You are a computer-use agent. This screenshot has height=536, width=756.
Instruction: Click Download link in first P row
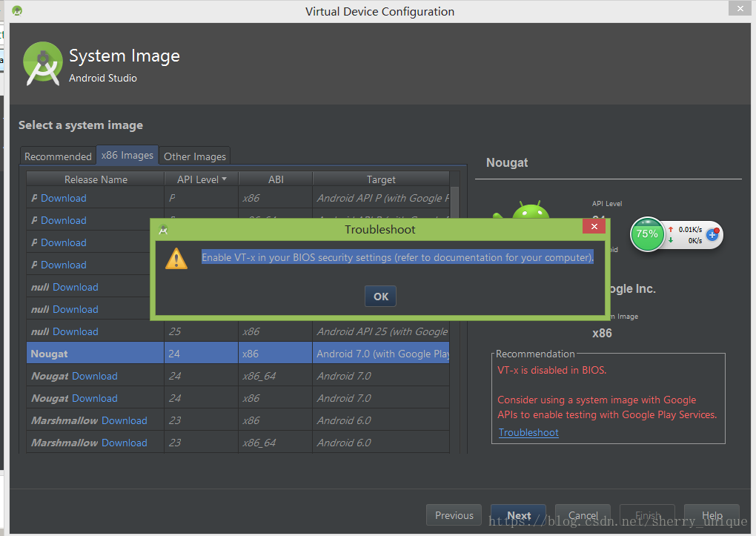tap(64, 198)
